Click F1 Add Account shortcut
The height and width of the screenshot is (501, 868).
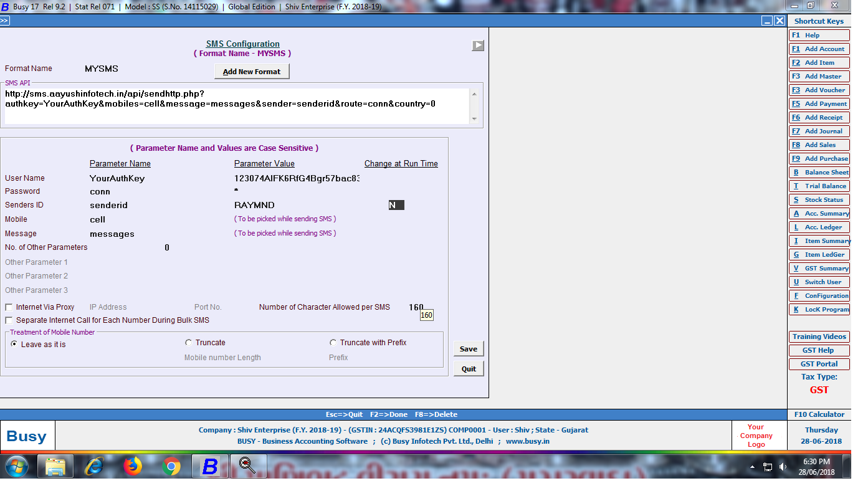pyautogui.click(x=819, y=49)
